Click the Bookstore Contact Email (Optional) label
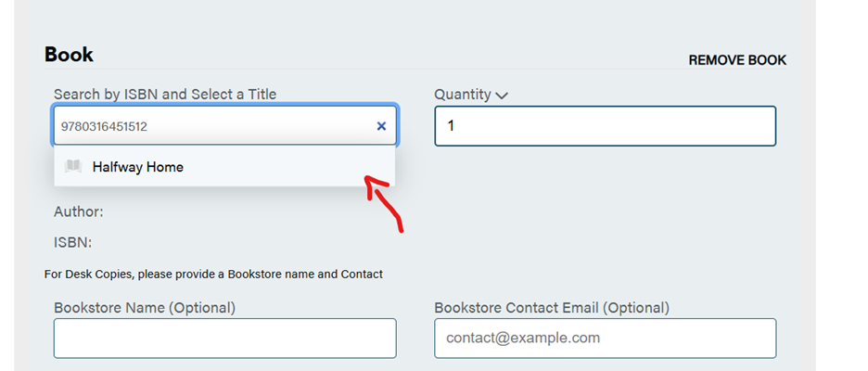This screenshot has height=371, width=868. point(552,307)
